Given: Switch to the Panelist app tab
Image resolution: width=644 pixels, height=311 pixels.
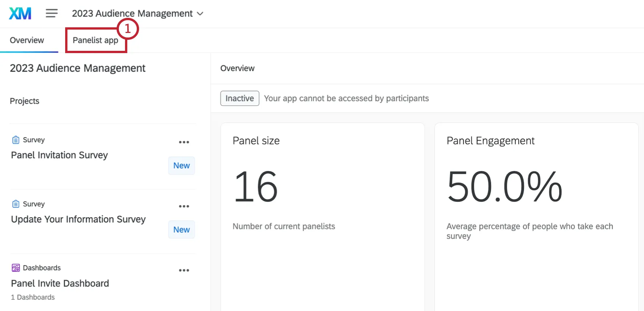Looking at the screenshot, I should (x=95, y=40).
